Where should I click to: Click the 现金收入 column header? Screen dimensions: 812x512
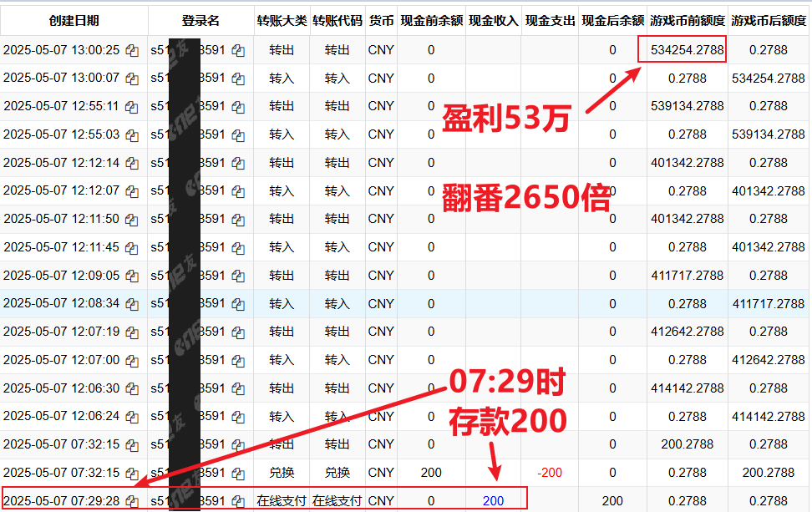coord(493,21)
